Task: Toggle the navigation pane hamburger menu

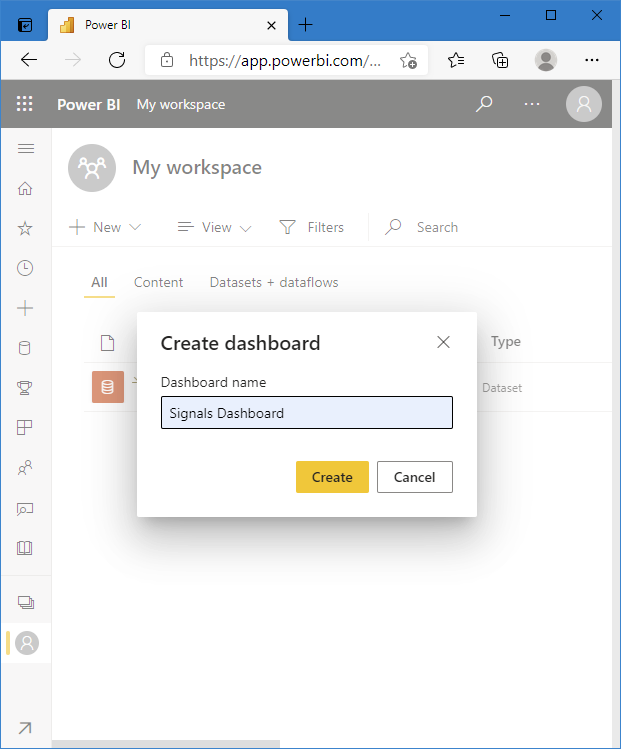Action: 26,149
